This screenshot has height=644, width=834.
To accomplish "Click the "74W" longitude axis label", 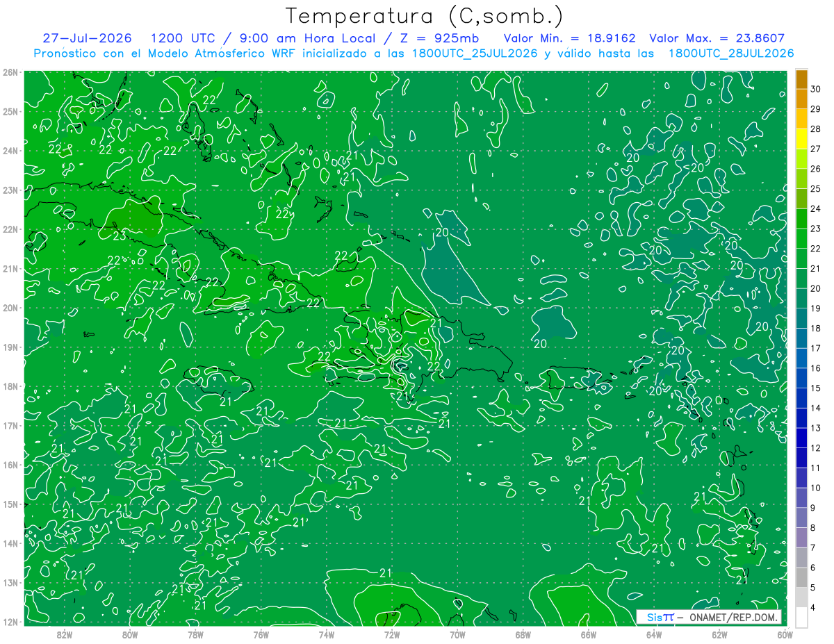I will coord(327,634).
